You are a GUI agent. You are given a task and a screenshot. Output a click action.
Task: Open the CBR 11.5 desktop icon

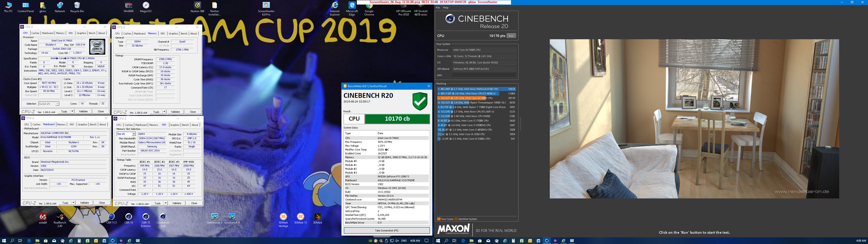111,218
